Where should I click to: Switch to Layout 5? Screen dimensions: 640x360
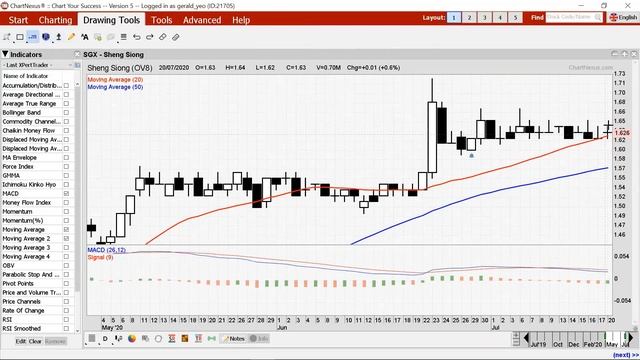516,18
